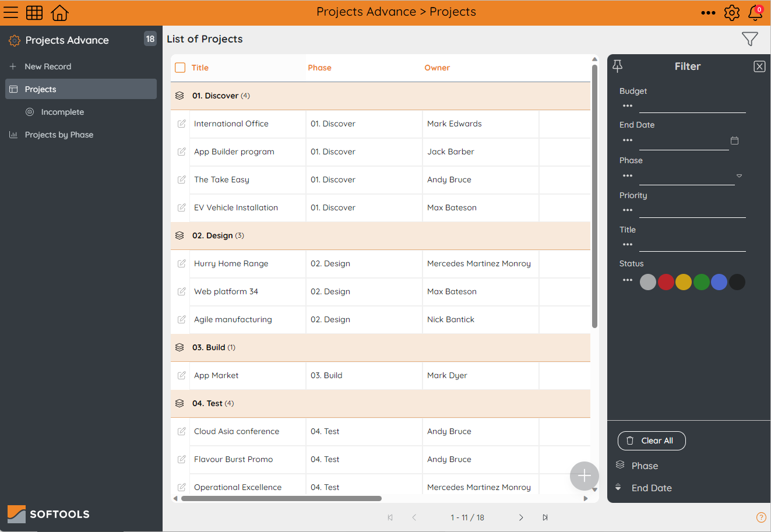
Task: Select the red status swatch
Action: (666, 282)
